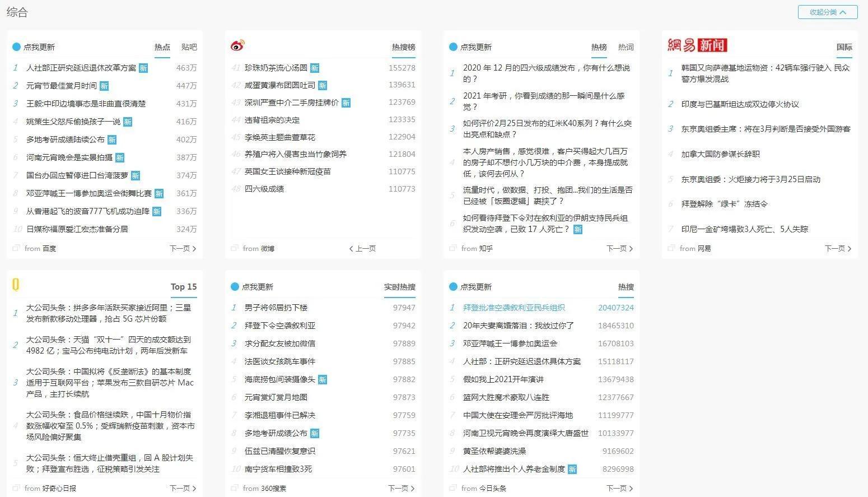Open '印度与巴基斯坦达成双边停火协议' news
Image resolution: width=868 pixels, height=497 pixels.
coord(740,104)
